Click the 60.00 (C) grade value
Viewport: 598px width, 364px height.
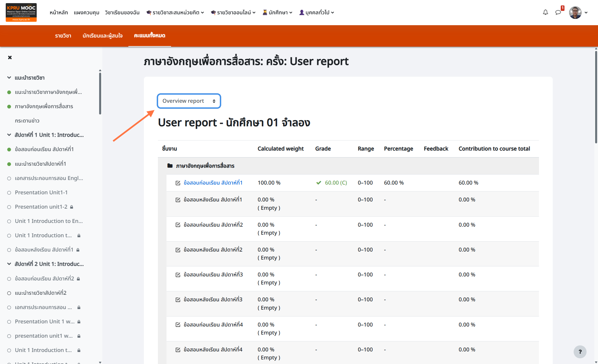coord(336,183)
